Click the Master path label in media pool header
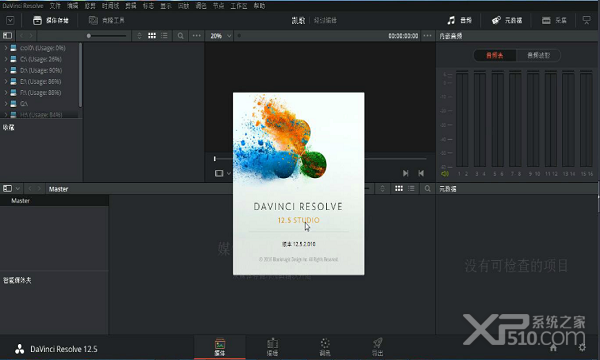This screenshot has height=360, width=600. coord(59,189)
